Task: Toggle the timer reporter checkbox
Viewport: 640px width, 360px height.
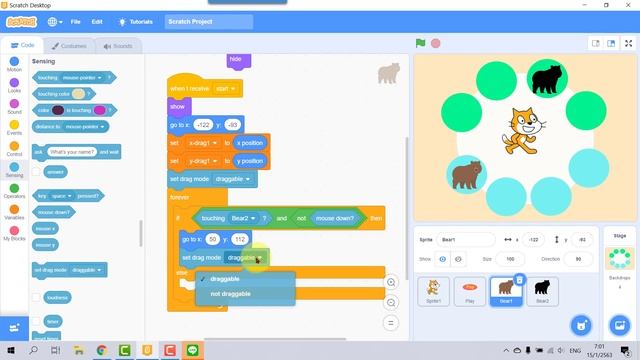Action: 36,322
